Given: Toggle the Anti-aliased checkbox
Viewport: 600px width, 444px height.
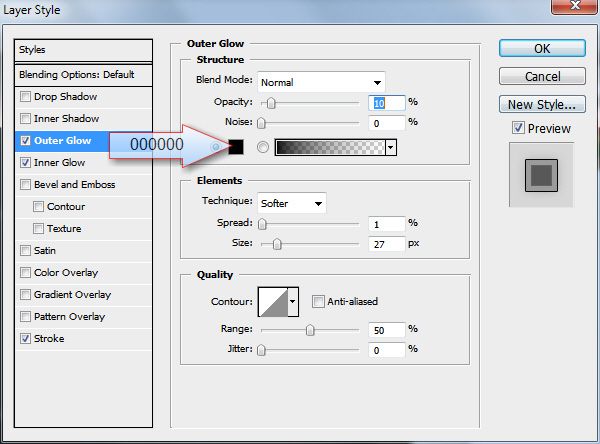Looking at the screenshot, I should click(318, 302).
